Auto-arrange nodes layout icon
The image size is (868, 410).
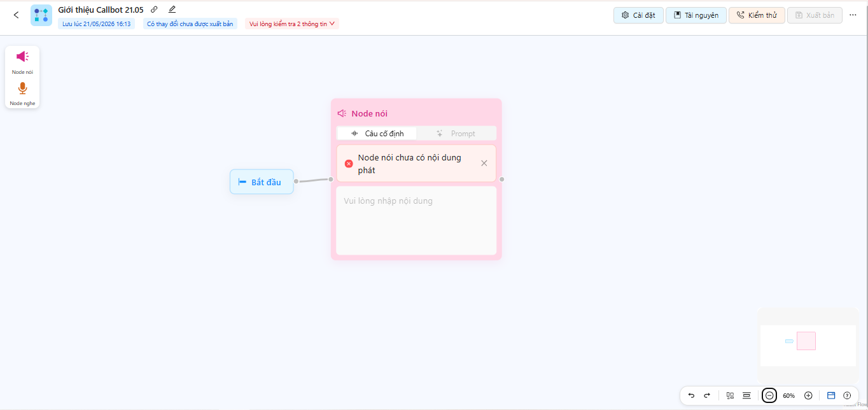click(x=731, y=395)
